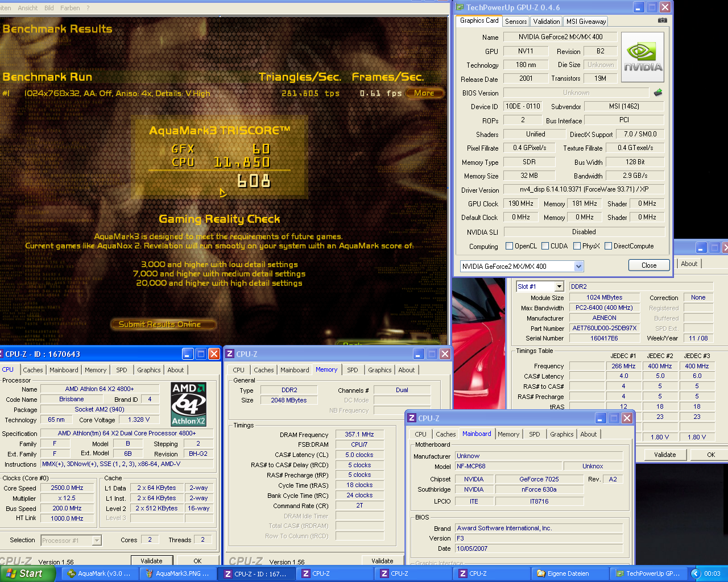Image resolution: width=728 pixels, height=582 pixels.
Task: Click the Code Name value Brisbane
Action: 72,400
